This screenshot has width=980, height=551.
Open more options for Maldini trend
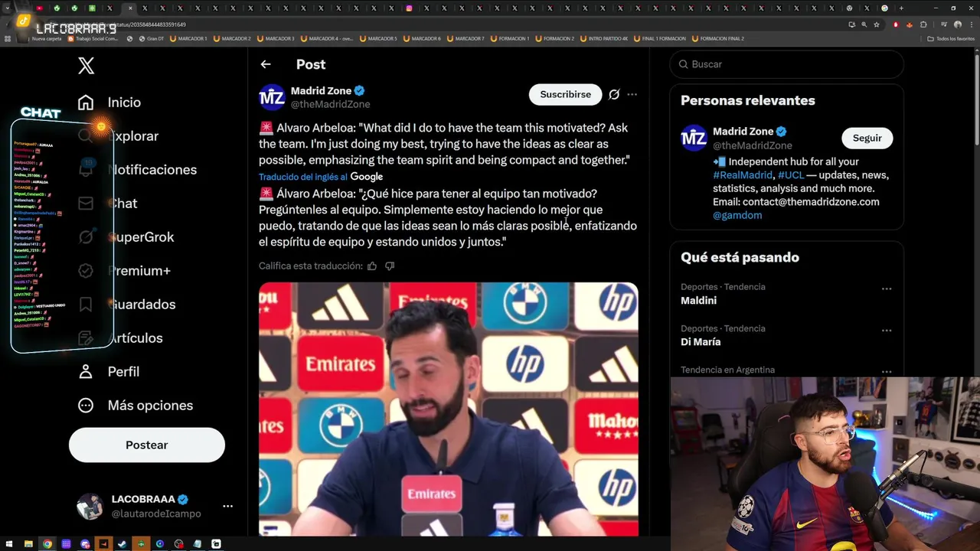tap(887, 289)
